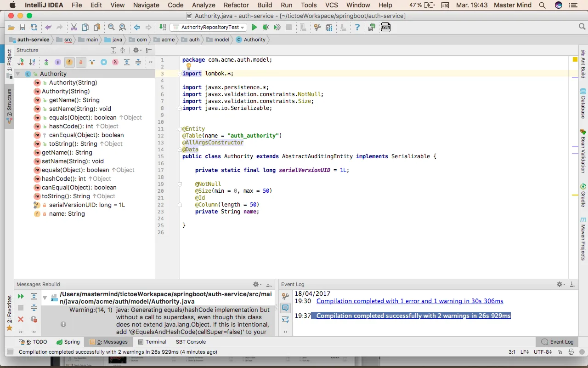
Task: Collapse the Authority.java file node in Messages
Action: tap(45, 298)
